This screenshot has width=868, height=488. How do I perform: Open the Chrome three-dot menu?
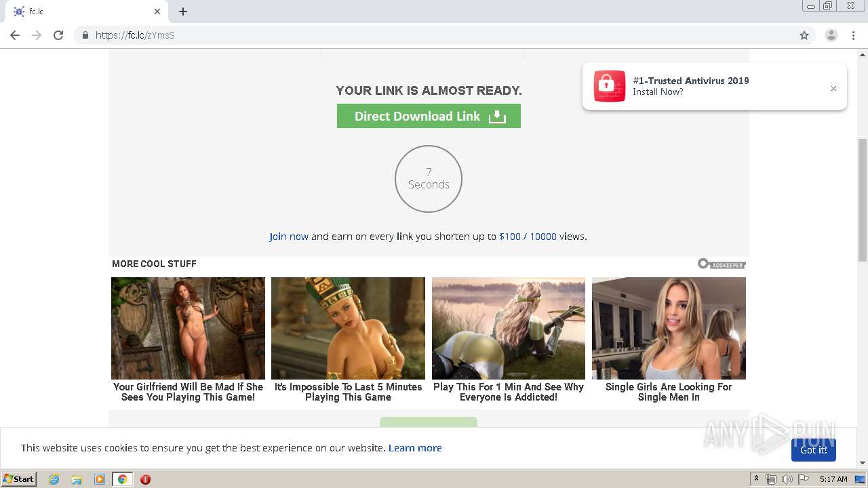coord(853,35)
